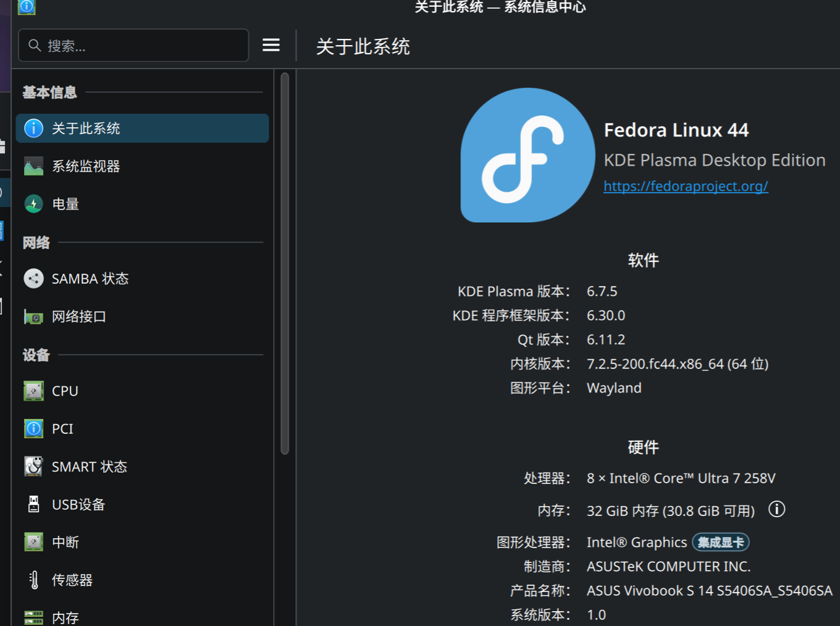Show the SAMBA 状态 page
The height and width of the screenshot is (626, 840).
(142, 278)
